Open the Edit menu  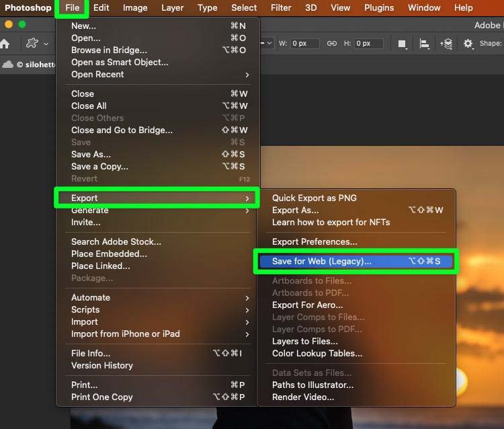coord(101,7)
